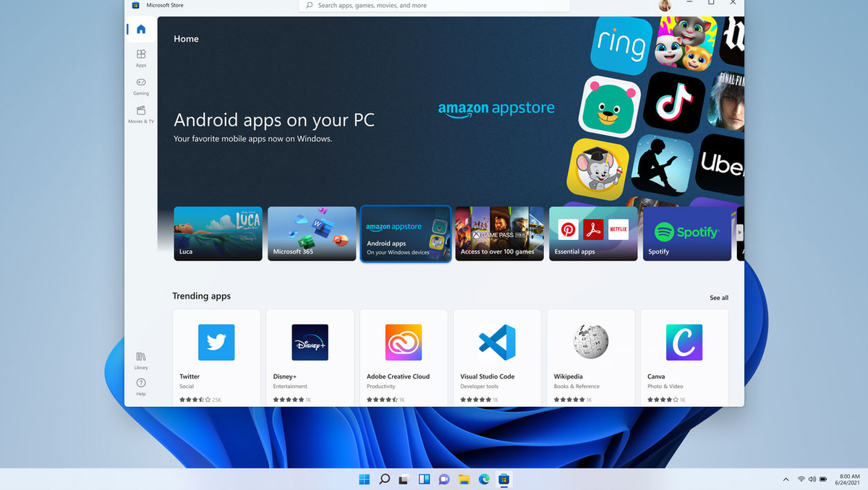This screenshot has width=868, height=490.
Task: Open Movies & TV section in sidebar
Action: click(141, 114)
